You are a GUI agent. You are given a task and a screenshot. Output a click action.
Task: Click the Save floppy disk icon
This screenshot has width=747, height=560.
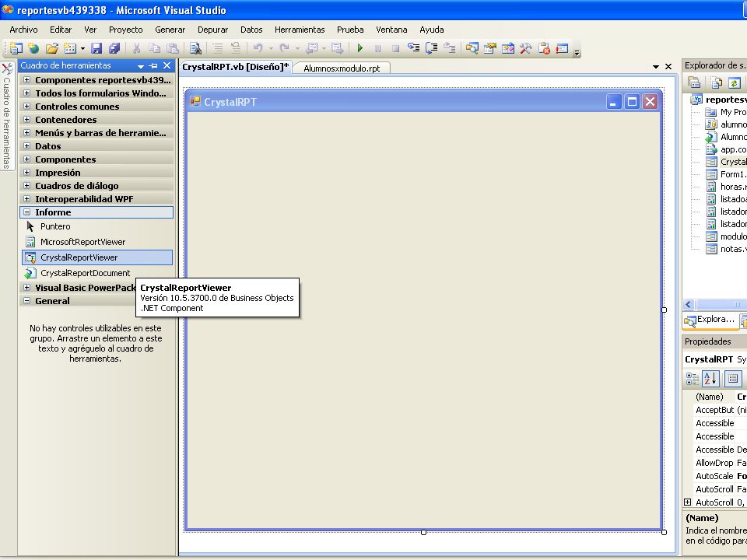click(x=96, y=48)
